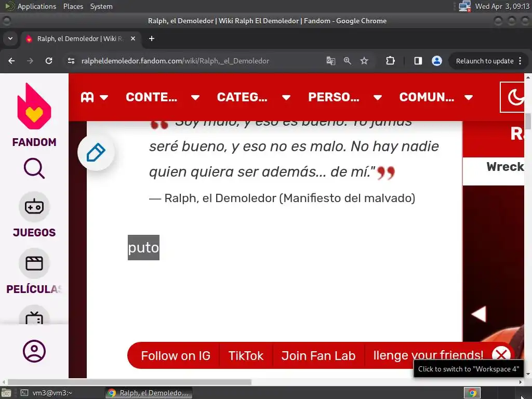Open the Fandom search magnifier
Viewport: 532px width, 399px height.
(x=34, y=168)
